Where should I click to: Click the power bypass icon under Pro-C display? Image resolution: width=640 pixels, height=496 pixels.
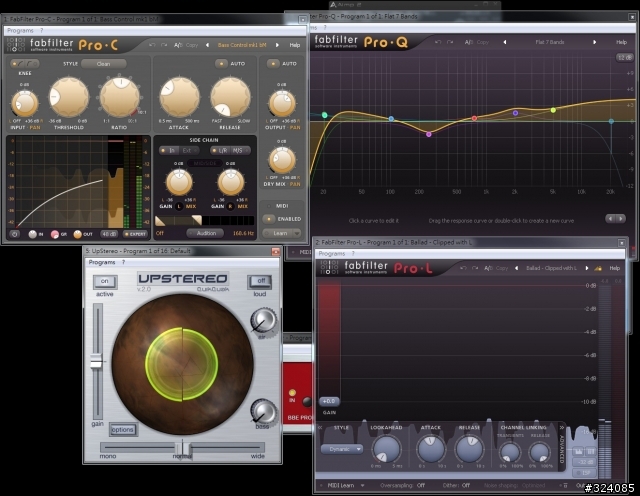15,234
